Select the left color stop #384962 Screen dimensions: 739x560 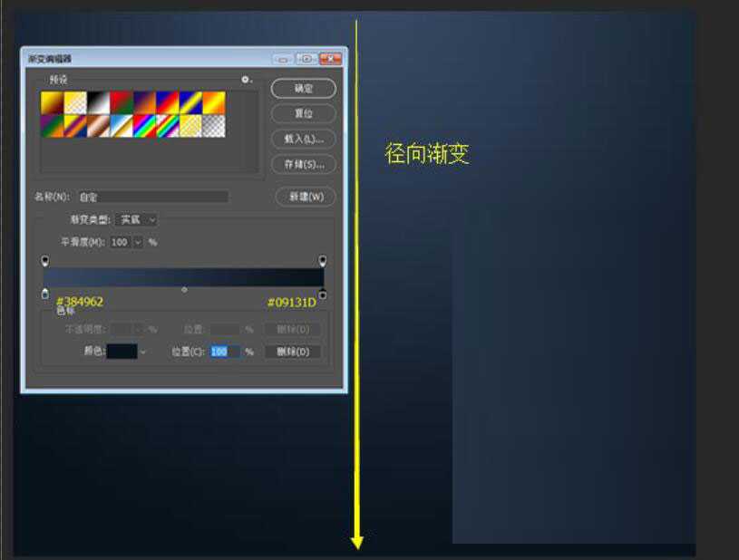click(45, 294)
